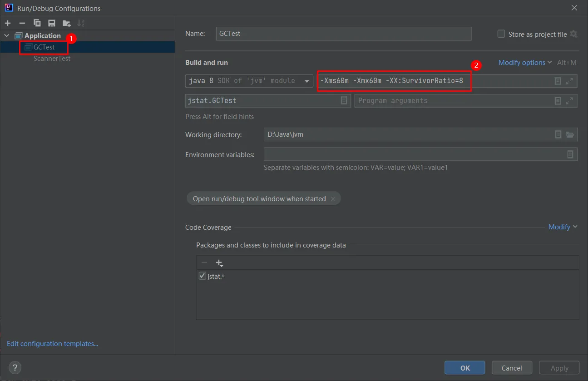Image resolution: width=588 pixels, height=381 pixels.
Task: Open the Environment variables edit icon
Action: (570, 154)
